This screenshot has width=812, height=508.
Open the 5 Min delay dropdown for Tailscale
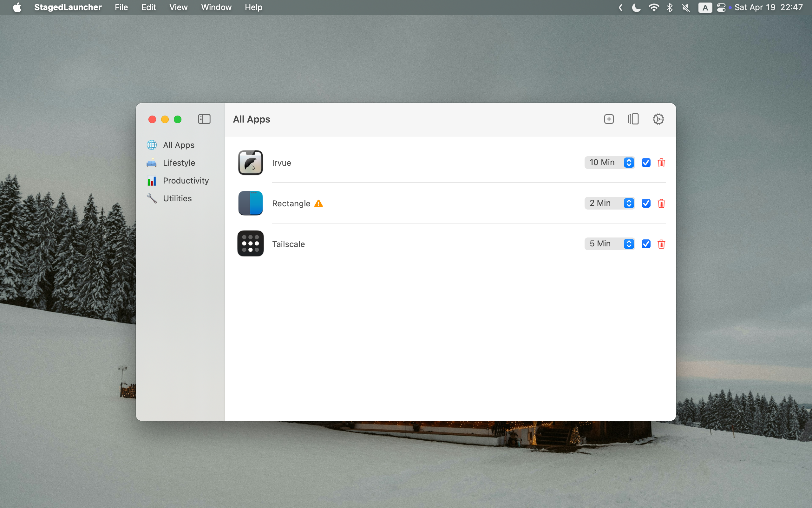[x=609, y=244]
